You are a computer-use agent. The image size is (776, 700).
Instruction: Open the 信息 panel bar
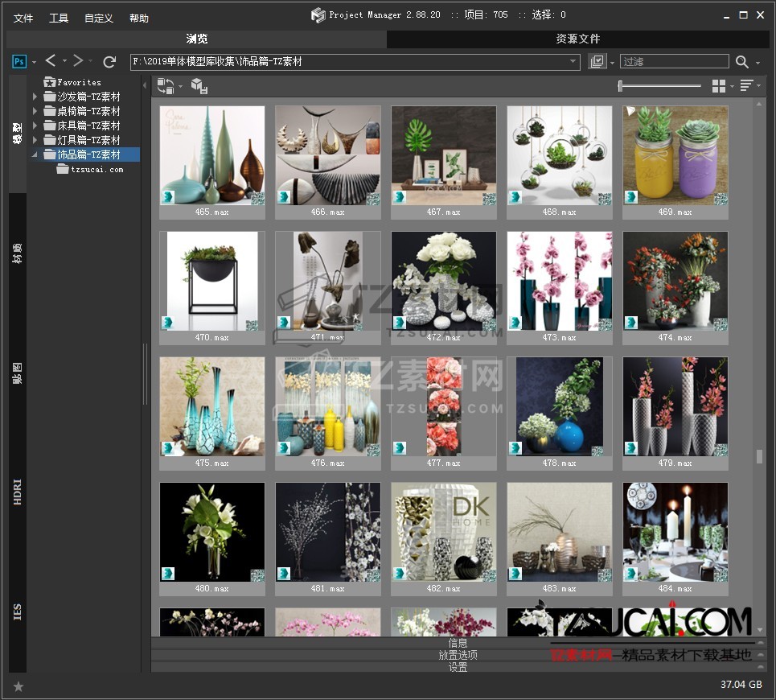point(458,643)
